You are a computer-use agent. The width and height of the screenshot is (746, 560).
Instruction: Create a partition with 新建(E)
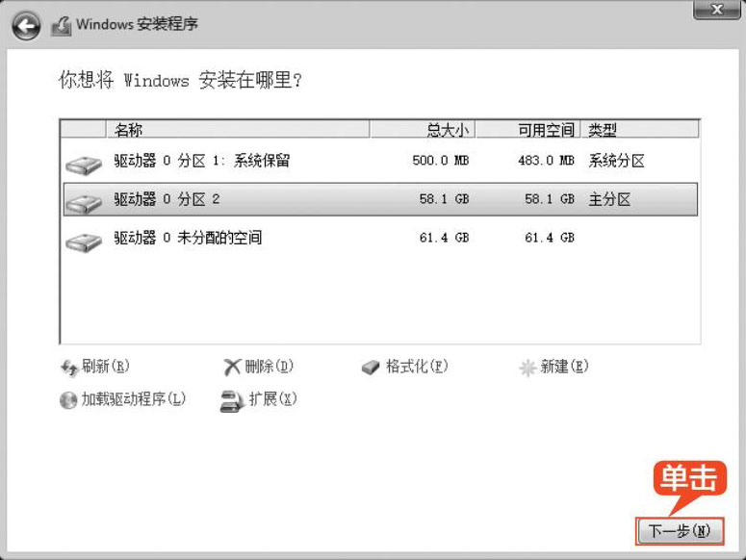click(x=564, y=366)
